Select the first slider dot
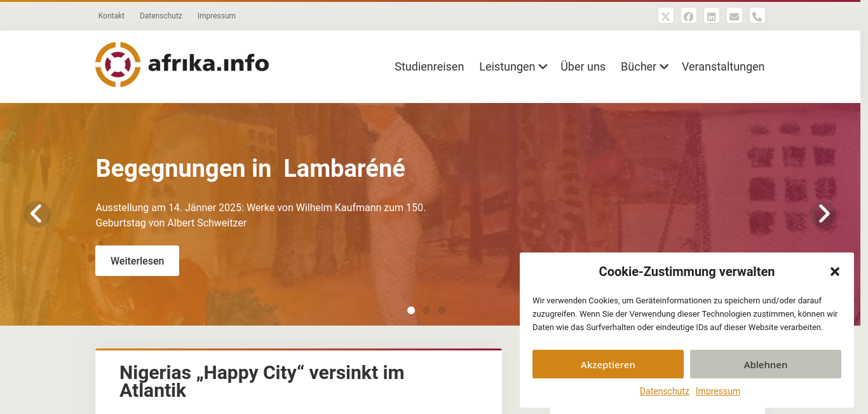The image size is (868, 414). click(x=411, y=310)
